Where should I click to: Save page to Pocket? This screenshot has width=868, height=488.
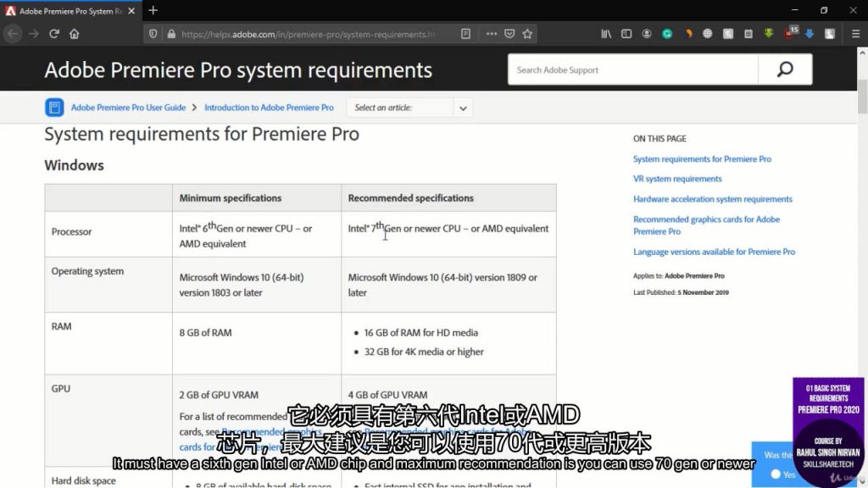[x=509, y=34]
